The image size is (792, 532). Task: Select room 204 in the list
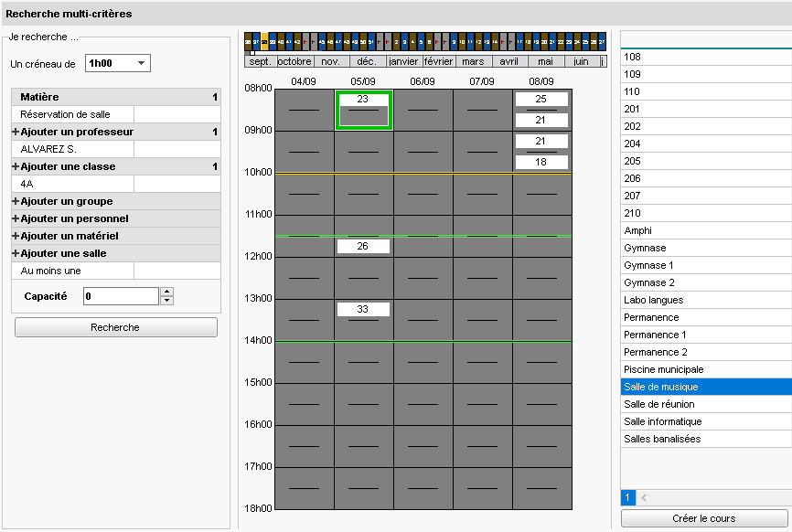click(x=706, y=144)
